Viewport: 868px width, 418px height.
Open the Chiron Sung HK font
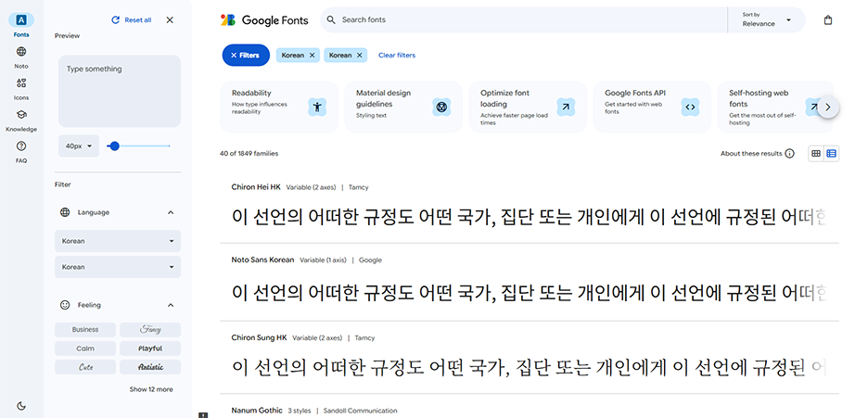[x=259, y=337]
